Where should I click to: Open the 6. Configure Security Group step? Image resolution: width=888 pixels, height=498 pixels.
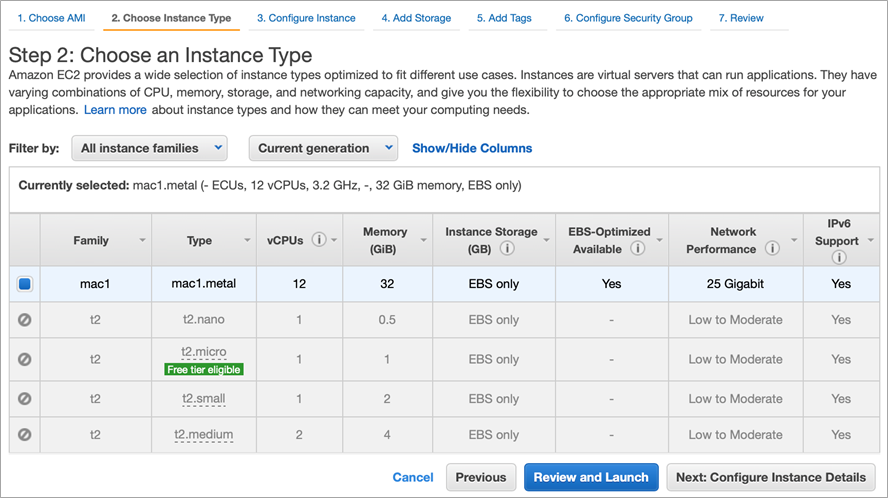pyautogui.click(x=627, y=18)
